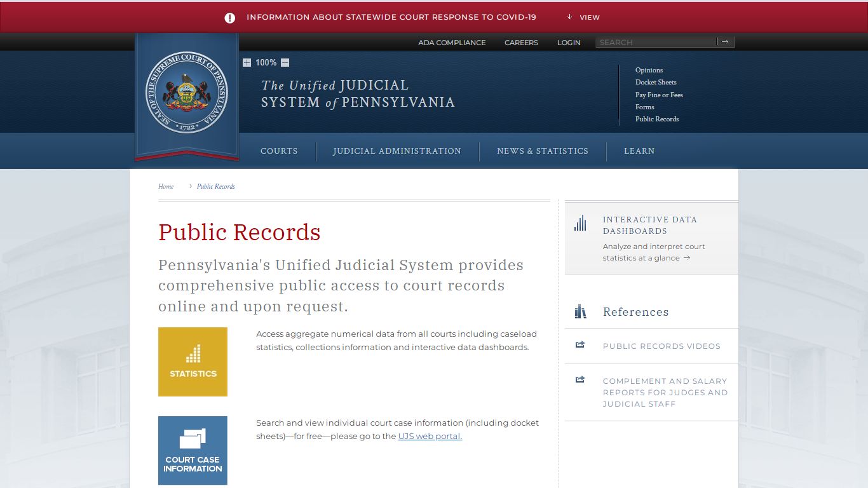868x488 pixels.
Task: Click the share icon for Complement and Salary Reports
Action: coord(580,379)
